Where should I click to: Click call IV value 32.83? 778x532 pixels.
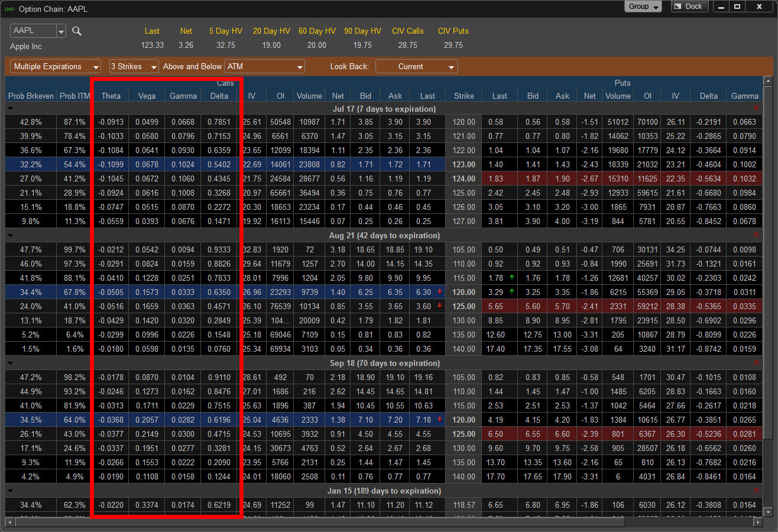point(252,249)
